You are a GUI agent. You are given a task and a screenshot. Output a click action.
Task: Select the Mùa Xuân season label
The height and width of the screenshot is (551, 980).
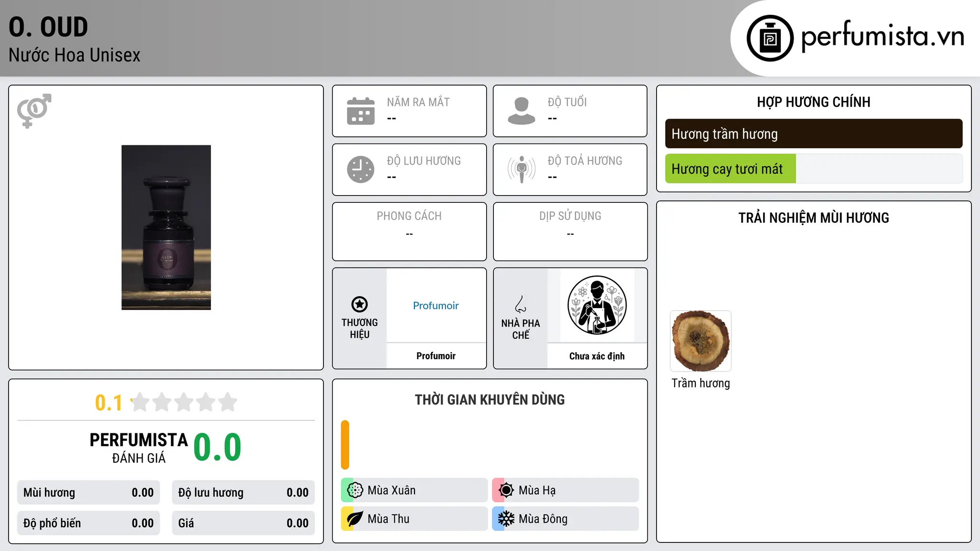coord(391,490)
